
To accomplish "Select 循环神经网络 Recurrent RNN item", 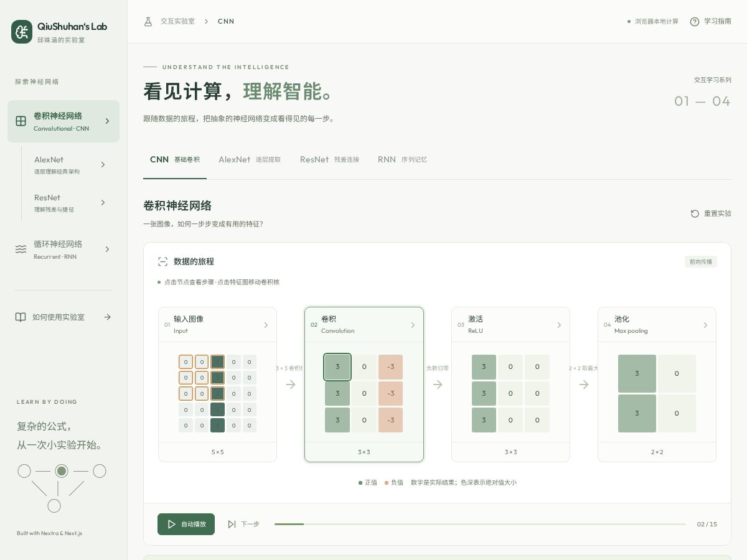I will [63, 249].
